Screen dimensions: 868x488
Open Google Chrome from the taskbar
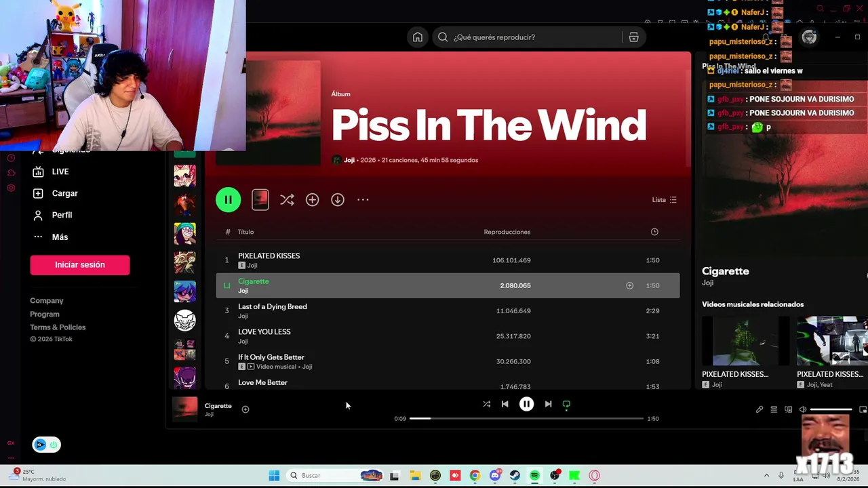tap(475, 476)
